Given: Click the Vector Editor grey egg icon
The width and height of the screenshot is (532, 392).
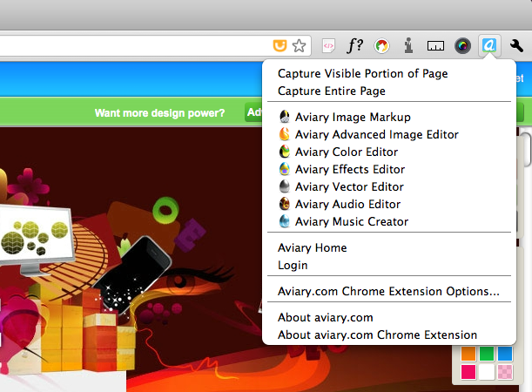Looking at the screenshot, I should click(285, 186).
